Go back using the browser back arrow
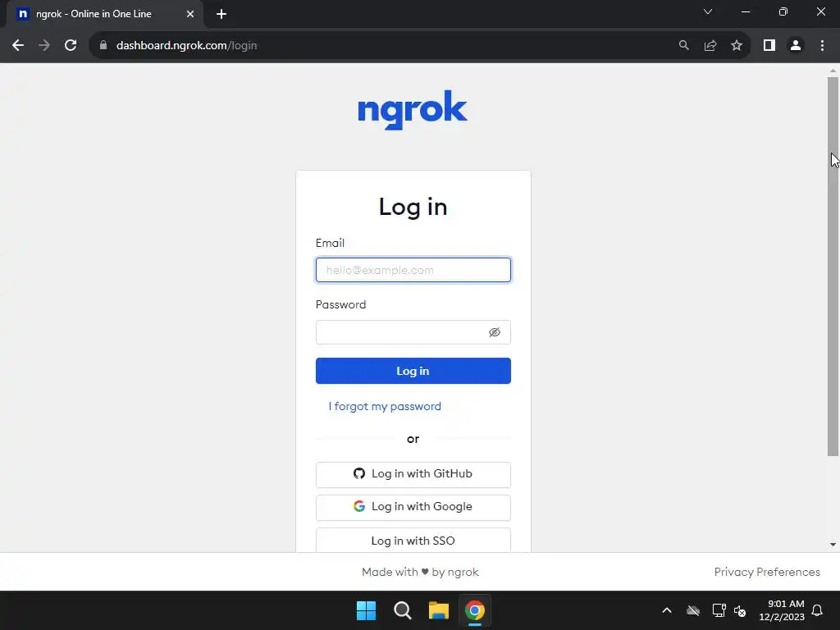This screenshot has height=630, width=840. (18, 46)
